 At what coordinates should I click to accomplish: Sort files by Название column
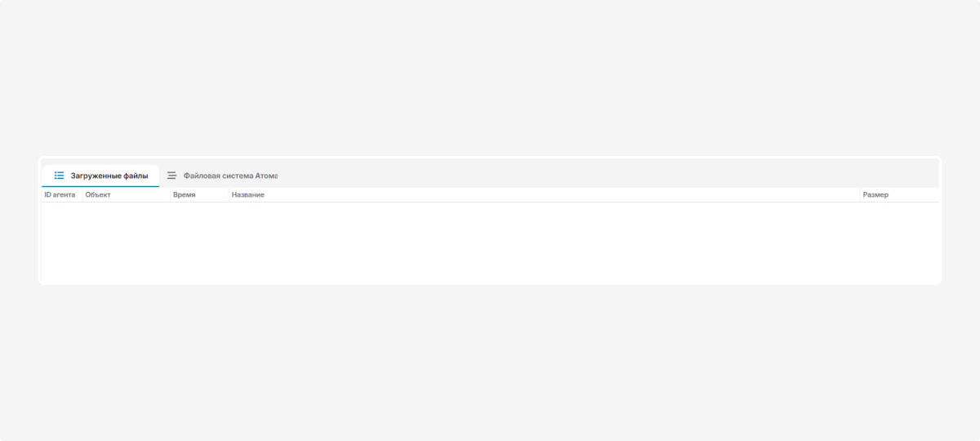[248, 195]
